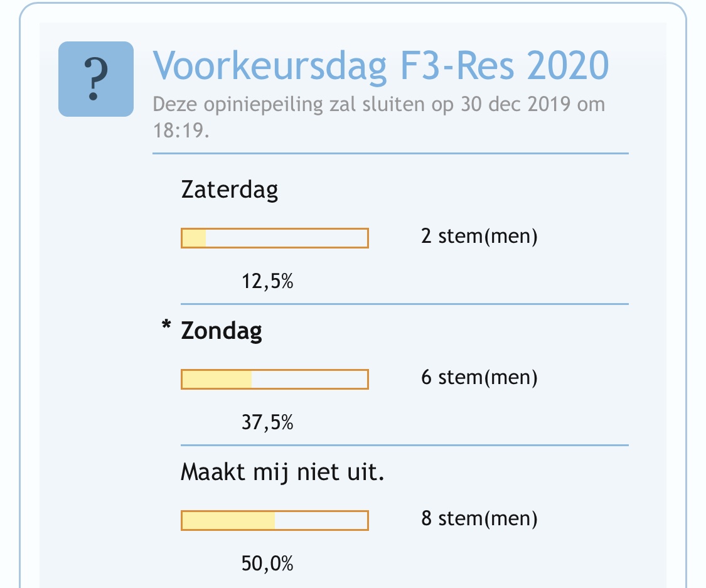This screenshot has width=706, height=588.
Task: Click the asterisk marker beside Zondag
Action: coord(166,324)
